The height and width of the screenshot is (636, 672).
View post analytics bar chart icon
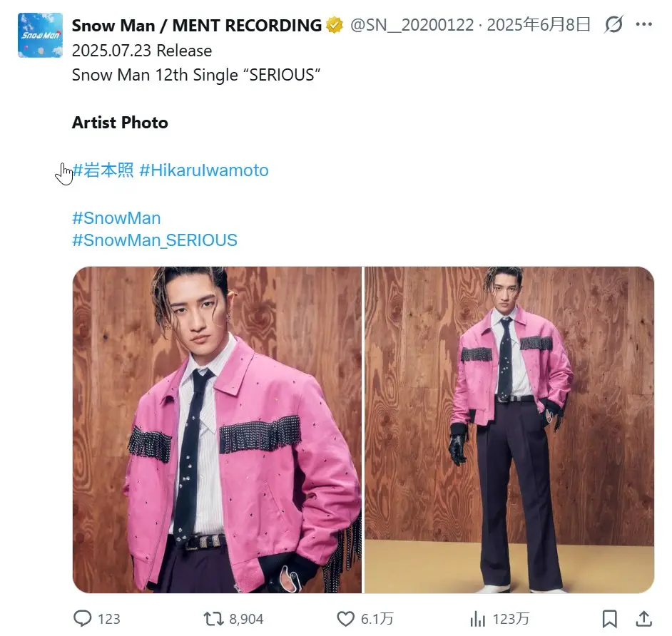(x=477, y=619)
